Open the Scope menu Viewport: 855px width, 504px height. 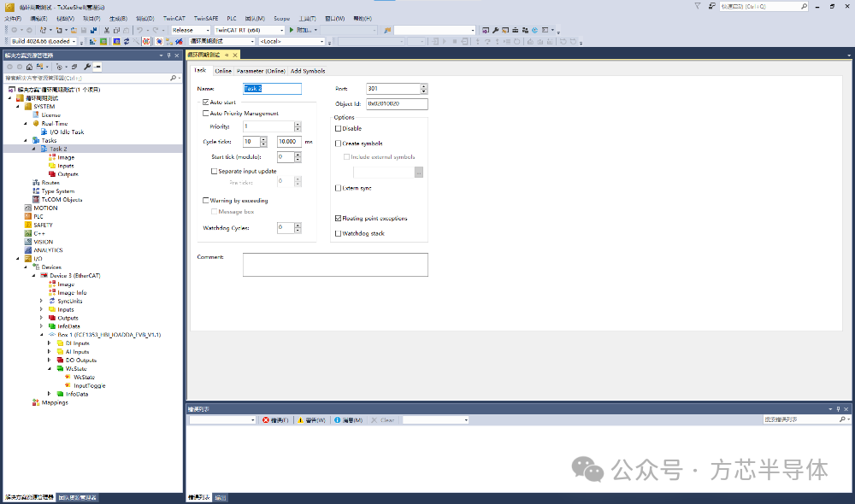click(282, 19)
